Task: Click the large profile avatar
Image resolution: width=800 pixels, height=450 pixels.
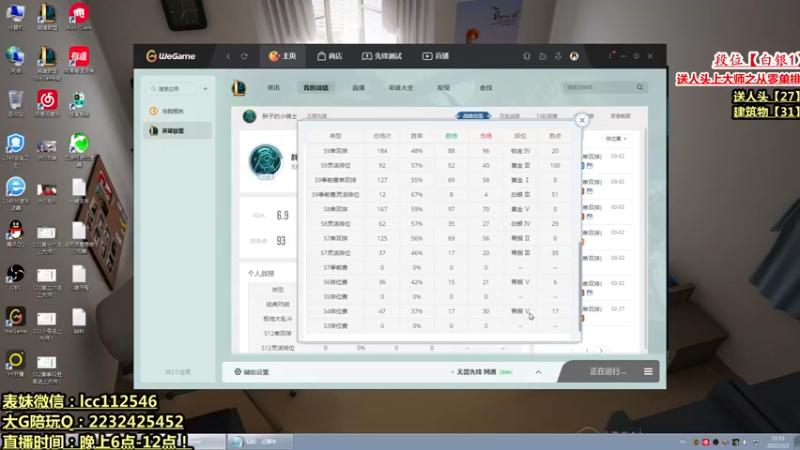Action: coord(266,162)
